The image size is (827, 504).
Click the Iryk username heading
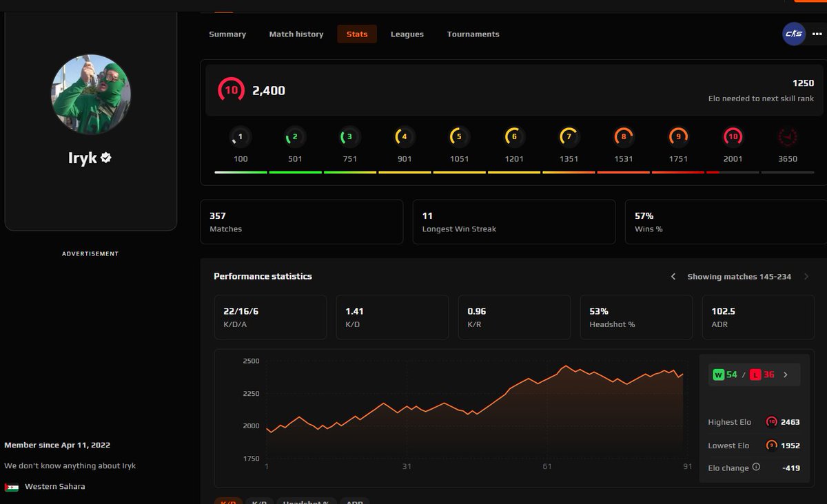83,158
